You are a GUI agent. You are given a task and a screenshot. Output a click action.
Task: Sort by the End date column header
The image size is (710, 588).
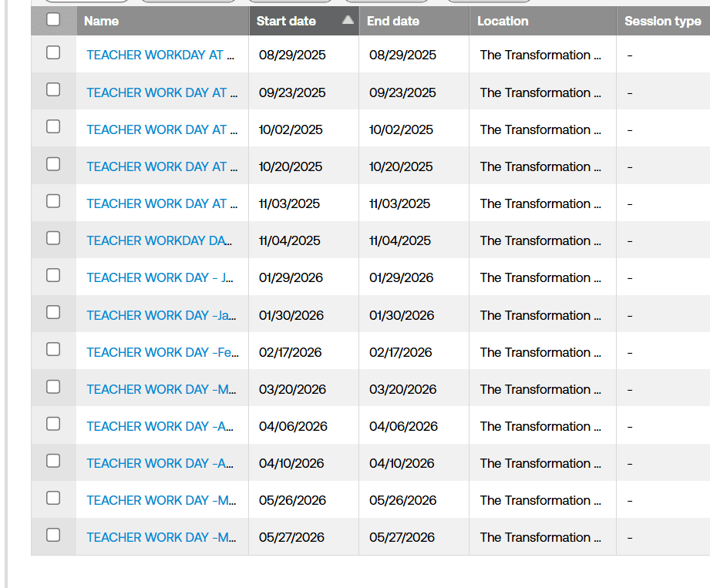click(392, 22)
